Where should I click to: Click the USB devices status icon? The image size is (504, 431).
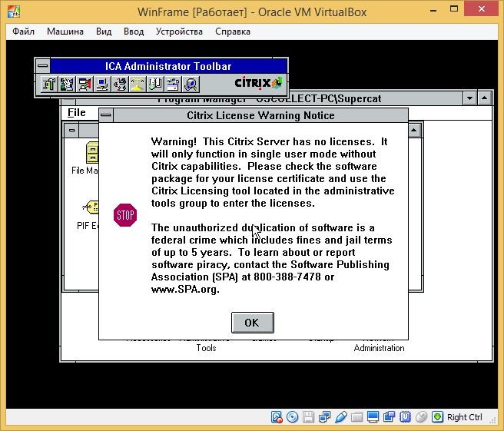point(340,417)
